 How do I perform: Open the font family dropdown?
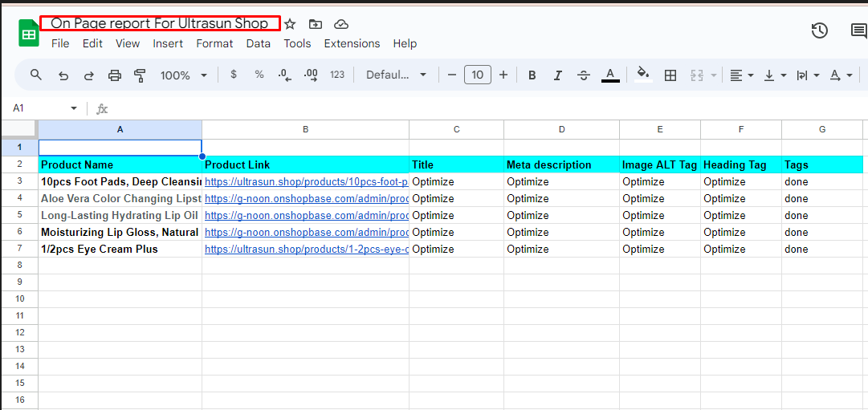[x=397, y=75]
